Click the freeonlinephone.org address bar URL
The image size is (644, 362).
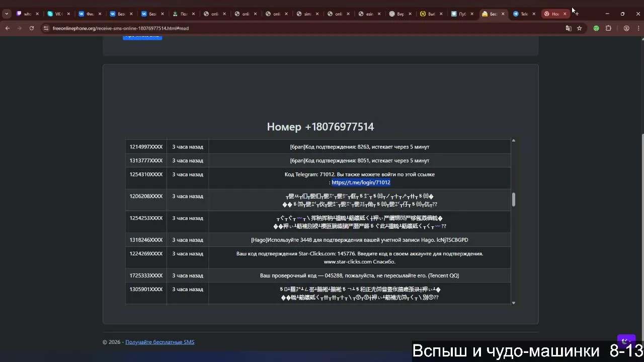[x=121, y=28]
